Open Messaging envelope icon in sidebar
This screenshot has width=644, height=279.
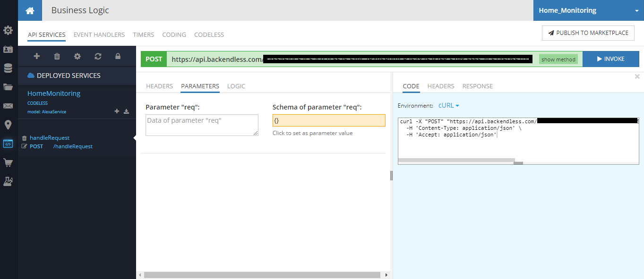pos(8,106)
